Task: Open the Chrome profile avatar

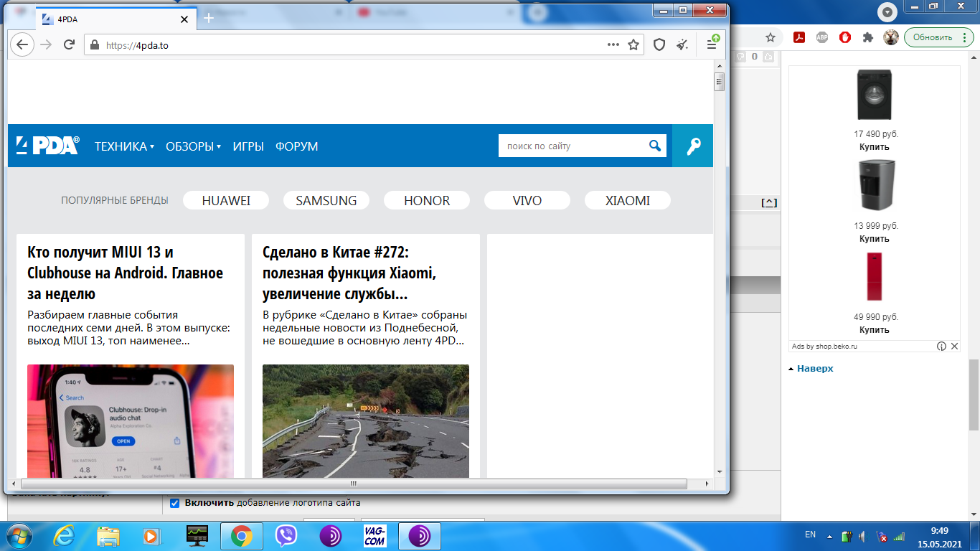Action: (x=891, y=37)
